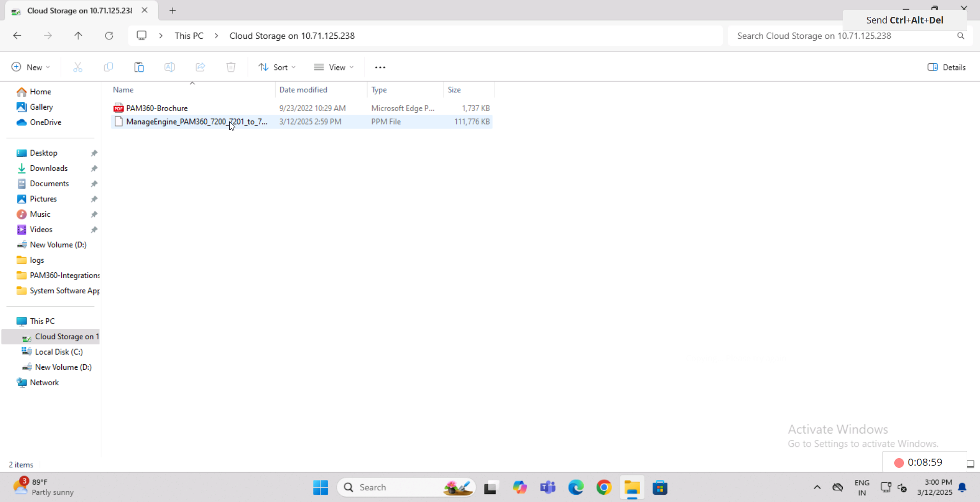Open the View options dropdown
Image resolution: width=980 pixels, height=502 pixels.
pos(334,67)
